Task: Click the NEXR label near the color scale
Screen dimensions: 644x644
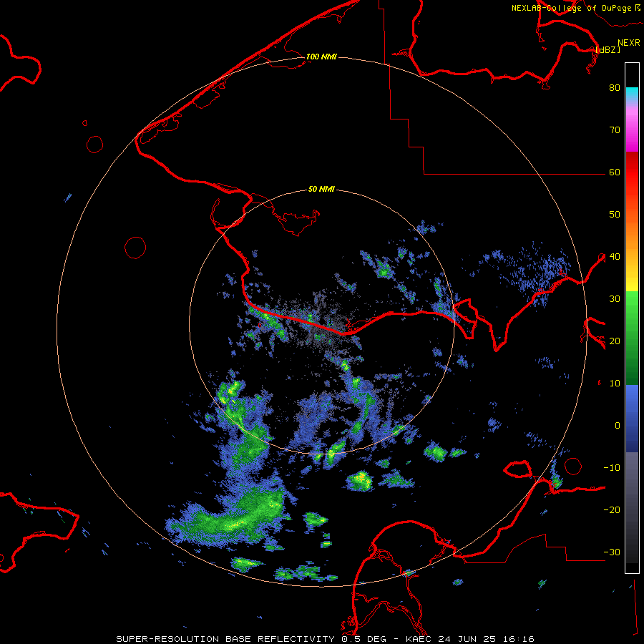Action: point(629,43)
